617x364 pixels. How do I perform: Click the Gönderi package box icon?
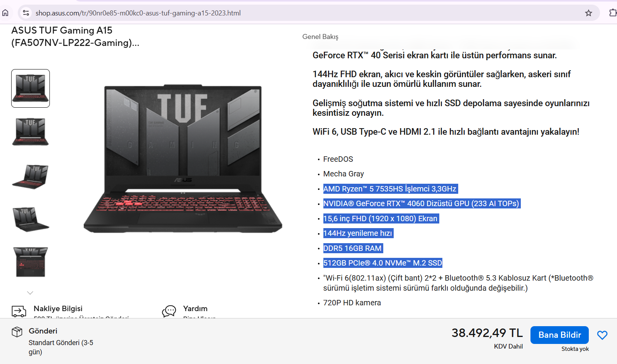pyautogui.click(x=17, y=332)
